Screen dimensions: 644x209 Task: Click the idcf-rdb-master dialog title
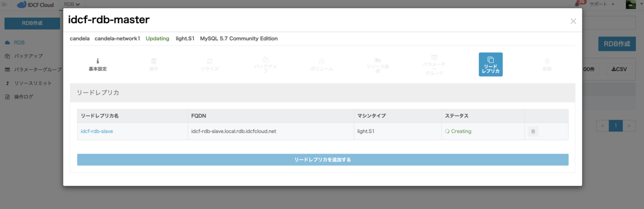[x=109, y=20]
